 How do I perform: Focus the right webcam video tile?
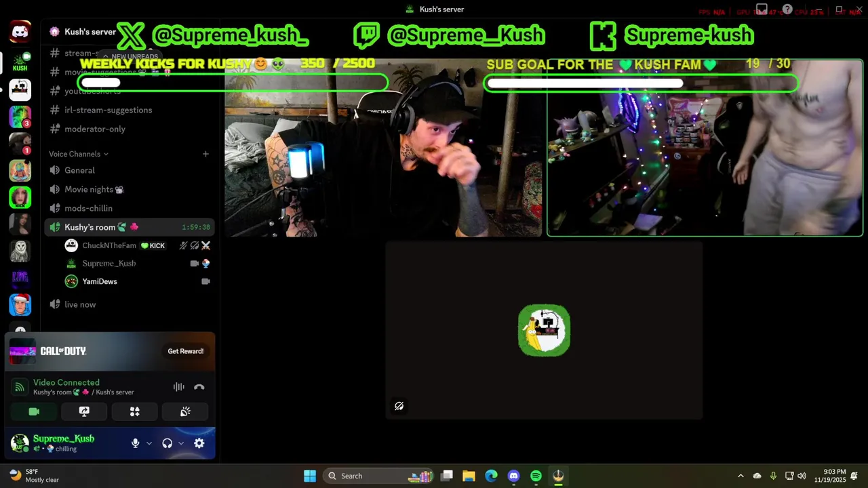[705, 148]
